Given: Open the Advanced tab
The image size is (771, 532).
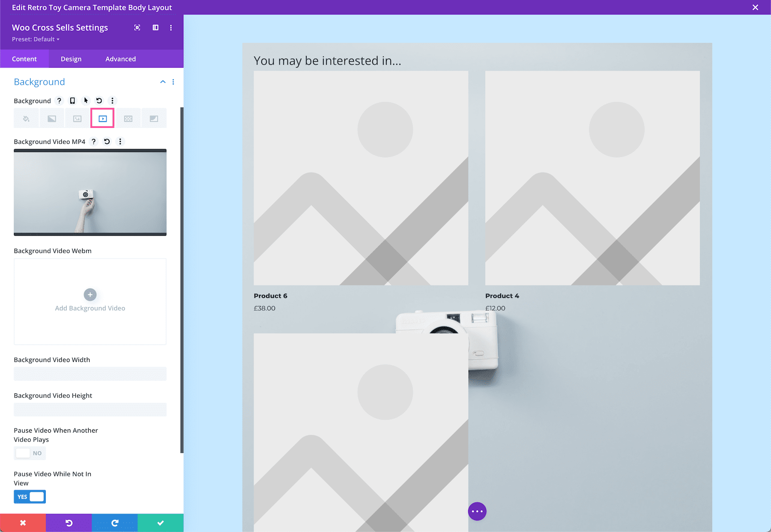Looking at the screenshot, I should pos(120,59).
